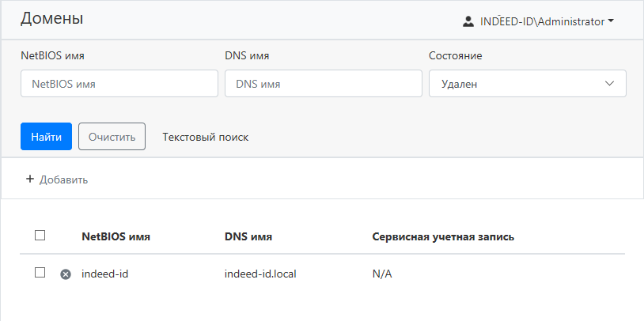Select the indeed-id.local DNS name cell
Screen dimensions: 644x321
260,274
